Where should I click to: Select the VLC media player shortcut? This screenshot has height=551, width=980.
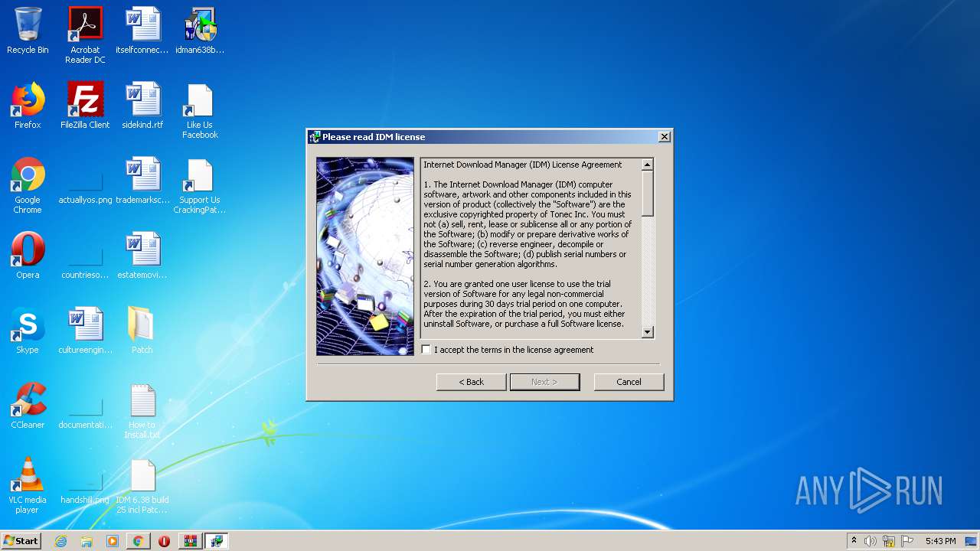tap(28, 486)
